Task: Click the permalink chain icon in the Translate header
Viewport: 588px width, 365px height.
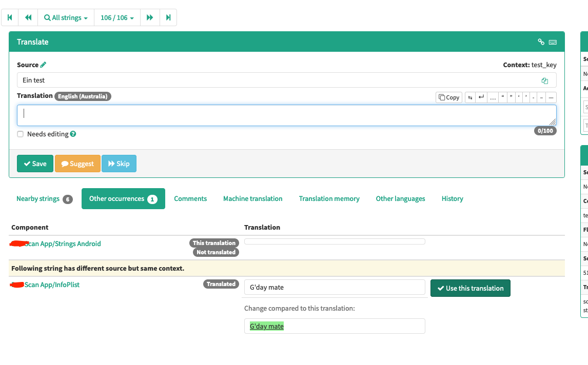Action: (541, 42)
